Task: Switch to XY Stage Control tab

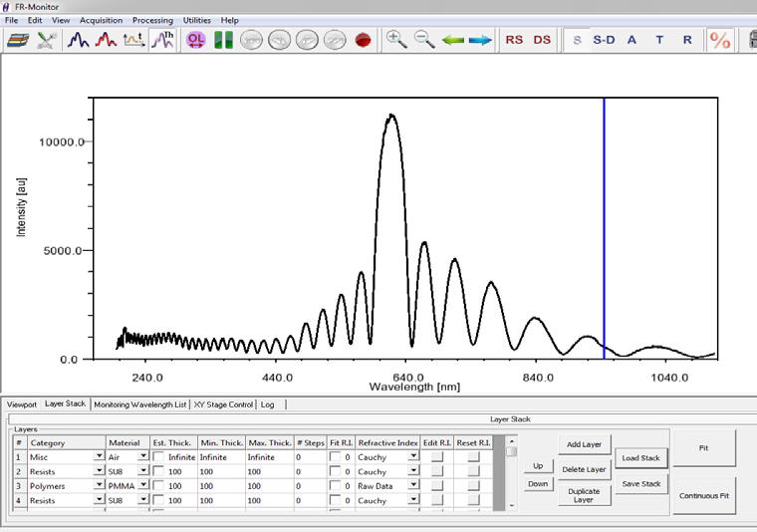Action: point(223,404)
